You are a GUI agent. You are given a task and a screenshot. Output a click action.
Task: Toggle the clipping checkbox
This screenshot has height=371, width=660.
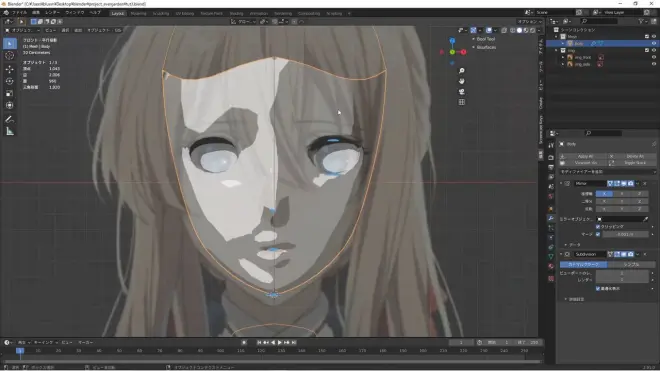point(598,227)
